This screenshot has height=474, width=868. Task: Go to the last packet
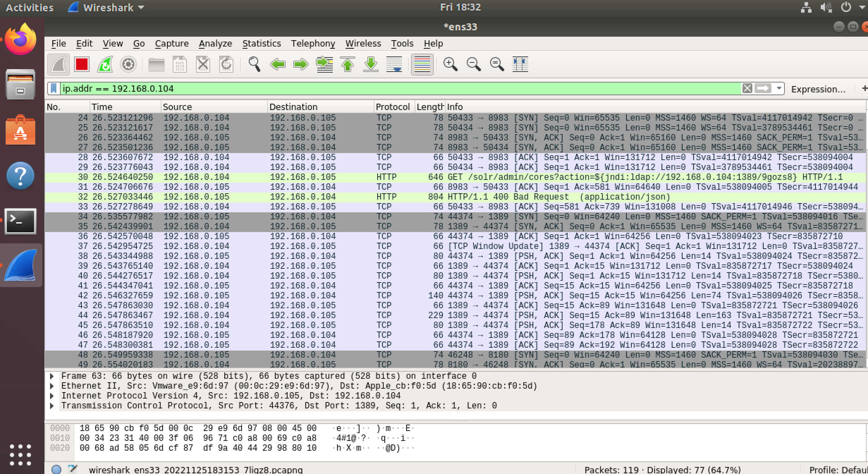(371, 65)
